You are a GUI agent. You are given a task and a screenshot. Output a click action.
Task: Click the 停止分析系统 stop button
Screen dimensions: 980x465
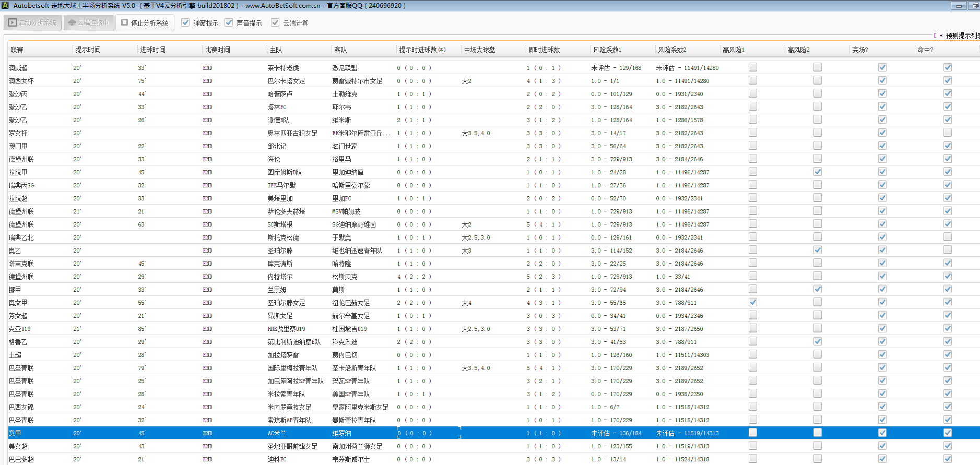pos(145,23)
